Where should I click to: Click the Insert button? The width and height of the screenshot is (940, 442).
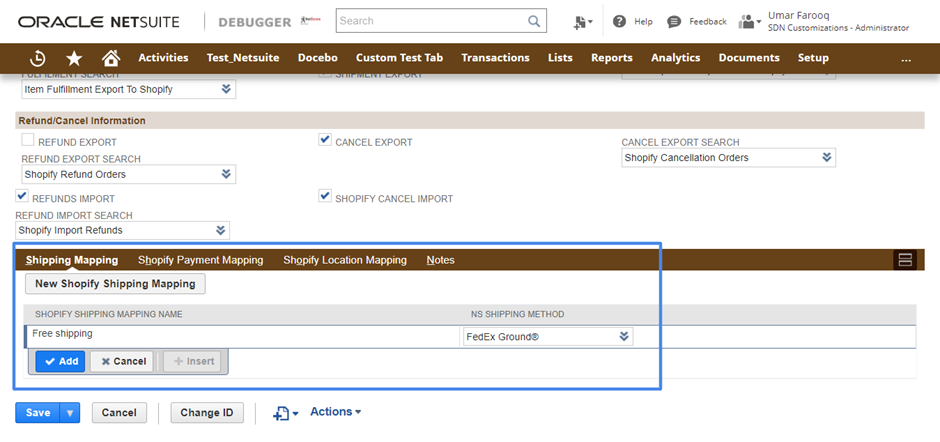point(192,361)
